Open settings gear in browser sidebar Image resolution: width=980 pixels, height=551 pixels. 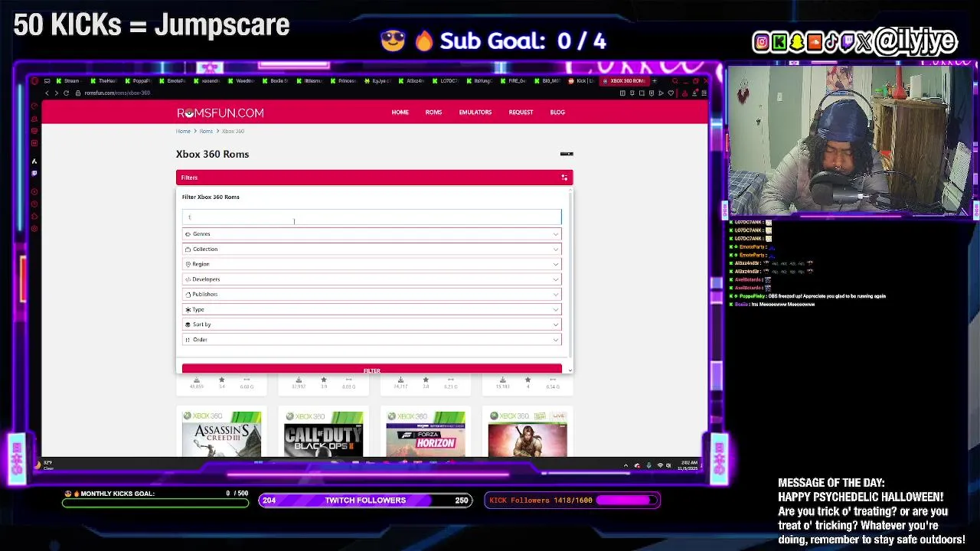pyautogui.click(x=34, y=229)
